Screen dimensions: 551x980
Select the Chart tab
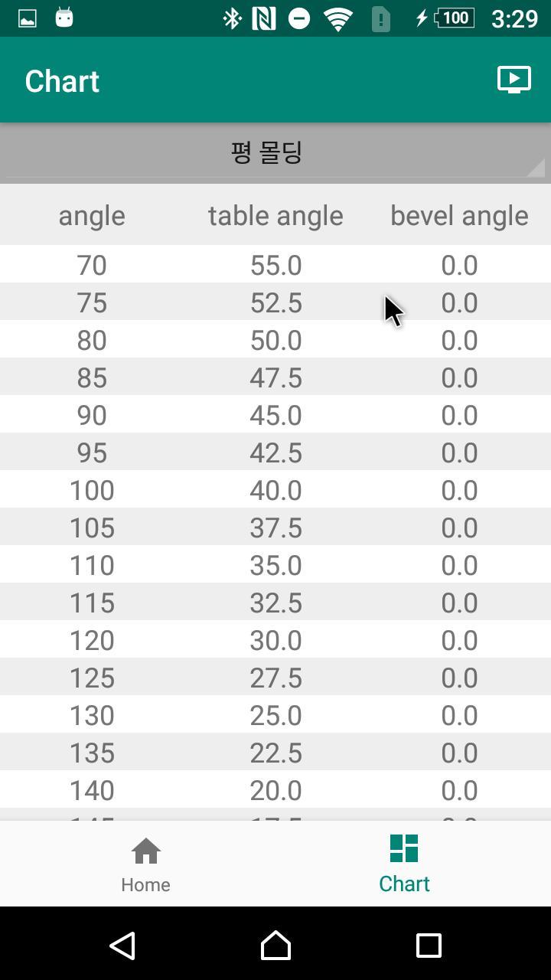coord(404,864)
